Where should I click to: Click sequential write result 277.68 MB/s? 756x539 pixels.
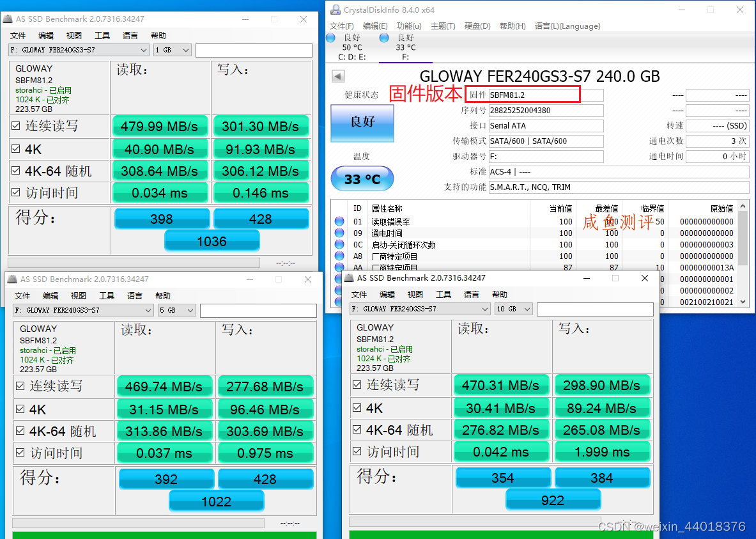click(x=265, y=387)
